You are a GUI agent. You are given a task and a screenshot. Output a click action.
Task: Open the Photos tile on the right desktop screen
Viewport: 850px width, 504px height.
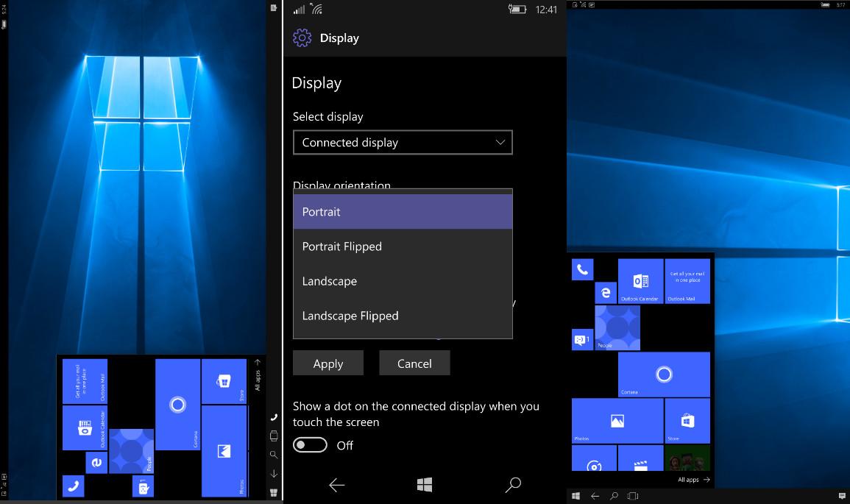(x=617, y=421)
